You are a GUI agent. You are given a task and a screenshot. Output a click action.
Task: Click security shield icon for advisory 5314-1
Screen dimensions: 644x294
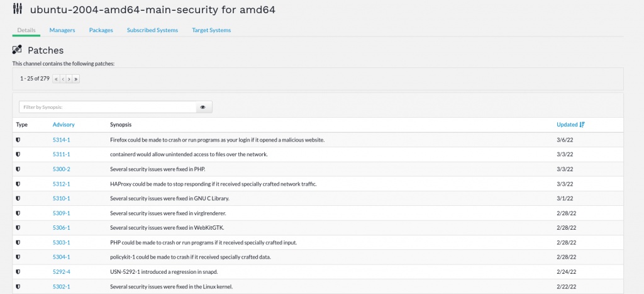pos(18,140)
